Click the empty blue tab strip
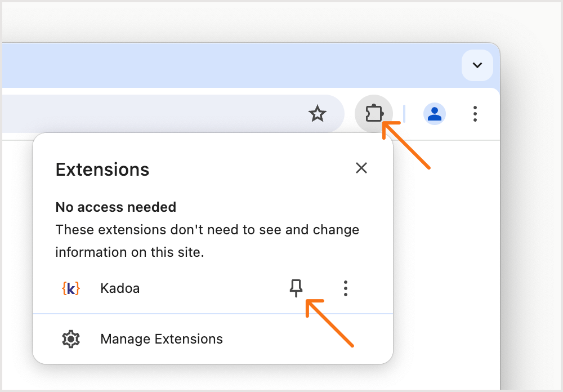 point(230,65)
